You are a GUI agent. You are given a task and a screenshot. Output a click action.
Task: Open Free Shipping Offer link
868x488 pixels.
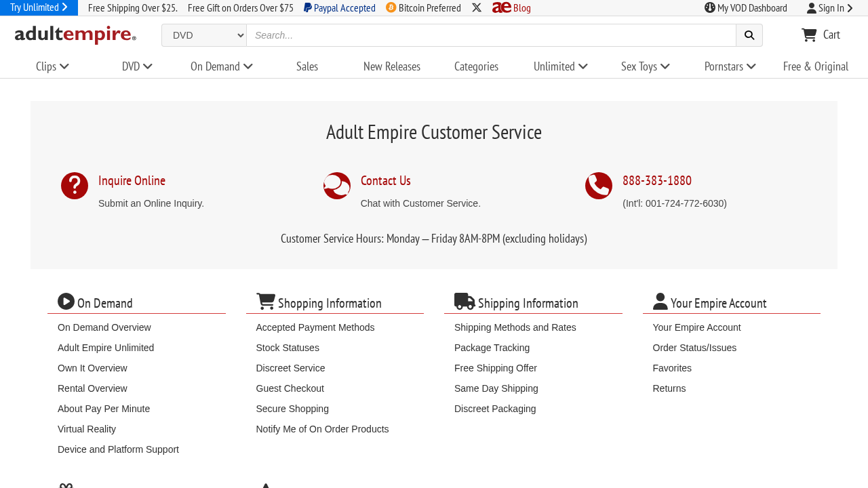click(496, 368)
